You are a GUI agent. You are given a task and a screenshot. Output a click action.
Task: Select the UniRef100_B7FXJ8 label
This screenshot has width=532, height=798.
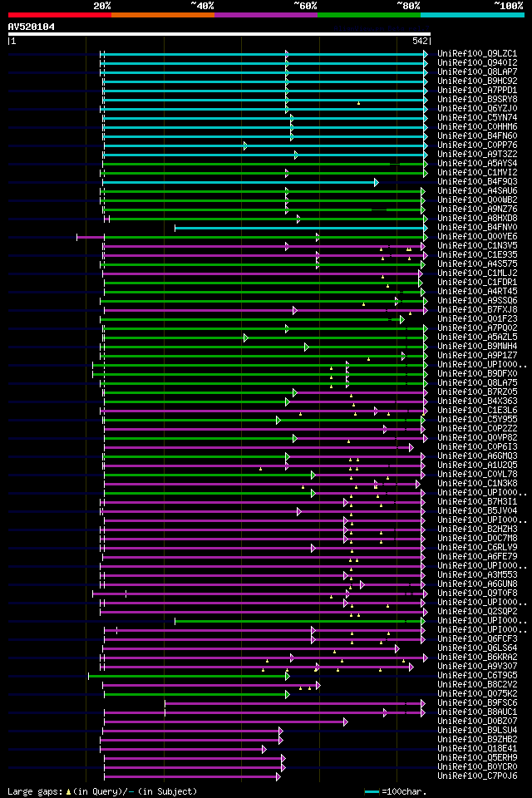tap(477, 310)
